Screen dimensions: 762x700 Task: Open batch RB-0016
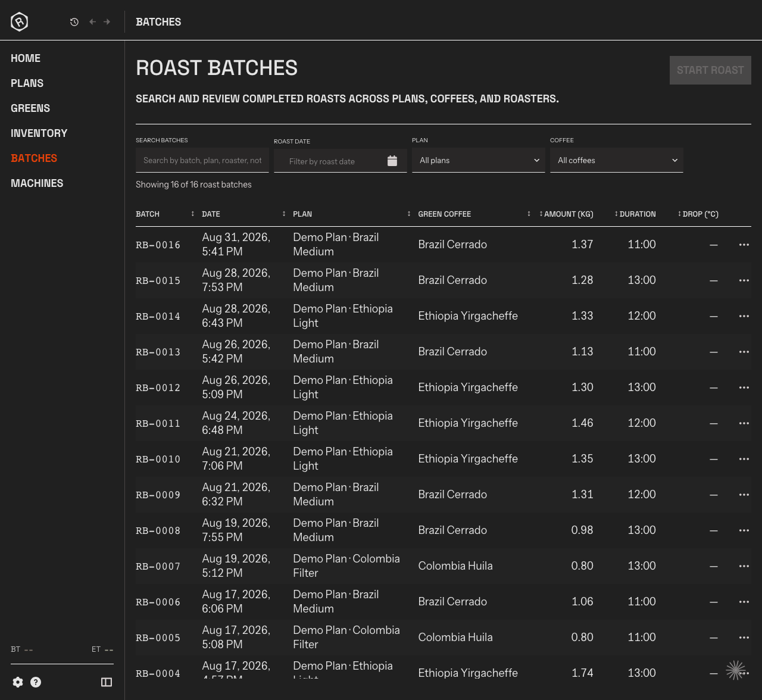pyautogui.click(x=158, y=245)
